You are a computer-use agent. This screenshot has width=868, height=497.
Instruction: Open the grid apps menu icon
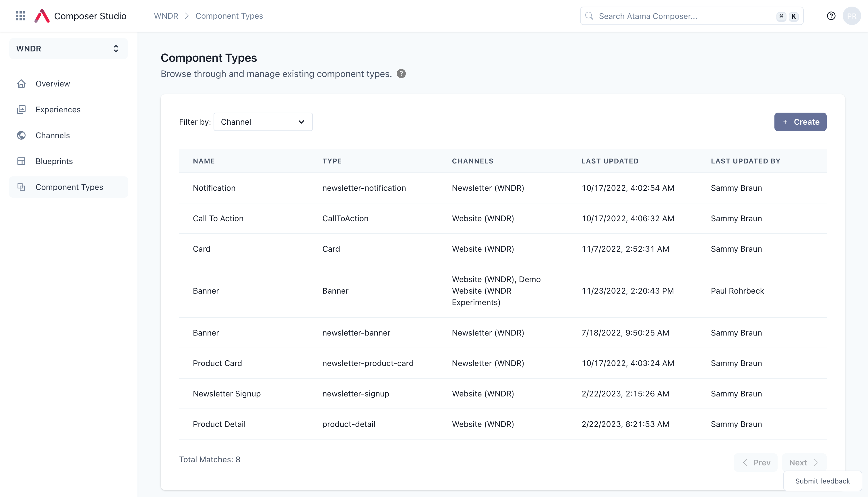point(20,16)
